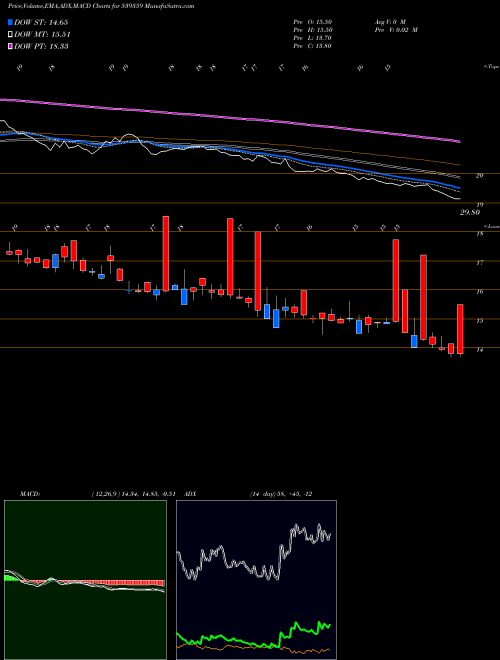This screenshot has width=500, height=660.
Task: Click the price axis label 15
Action: [479, 320]
